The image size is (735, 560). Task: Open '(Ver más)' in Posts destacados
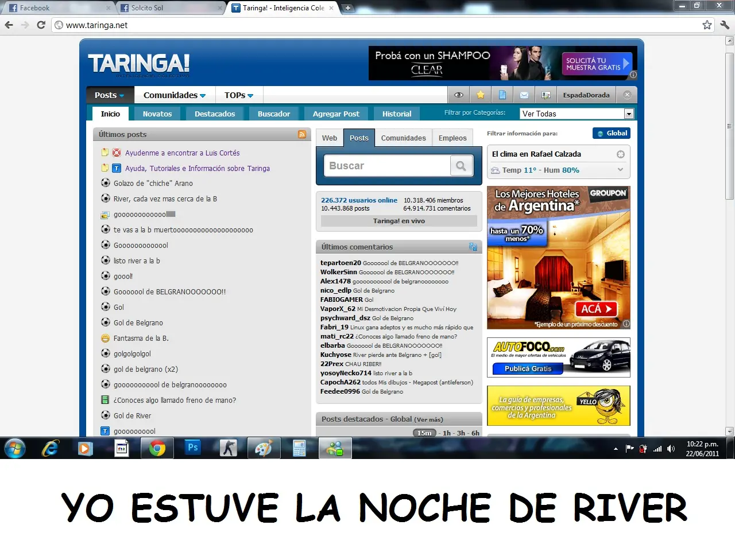tap(428, 419)
